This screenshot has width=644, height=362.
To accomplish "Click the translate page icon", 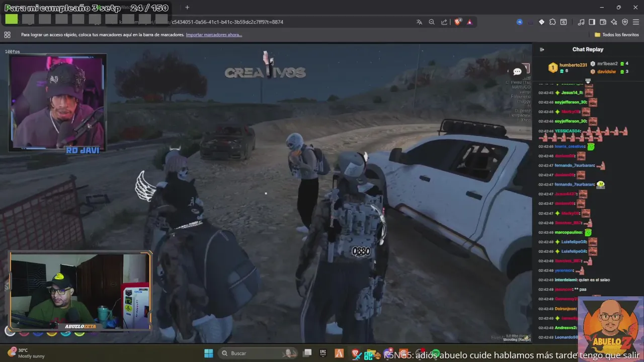I will coord(419,22).
